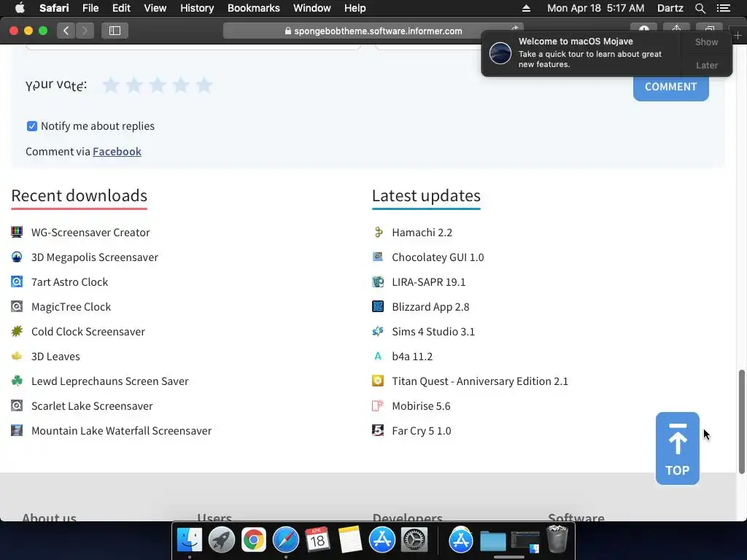
Task: Open the View menu
Action: pyautogui.click(x=155, y=8)
